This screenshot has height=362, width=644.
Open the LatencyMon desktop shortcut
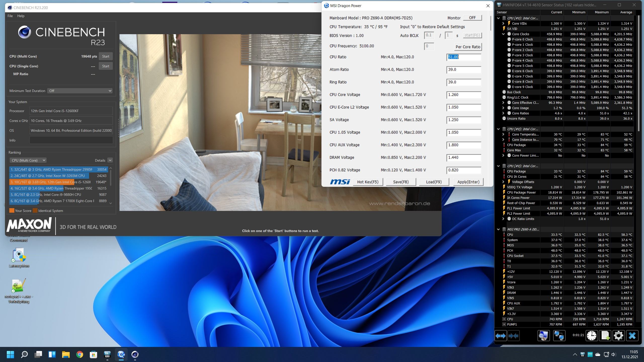pos(19,258)
